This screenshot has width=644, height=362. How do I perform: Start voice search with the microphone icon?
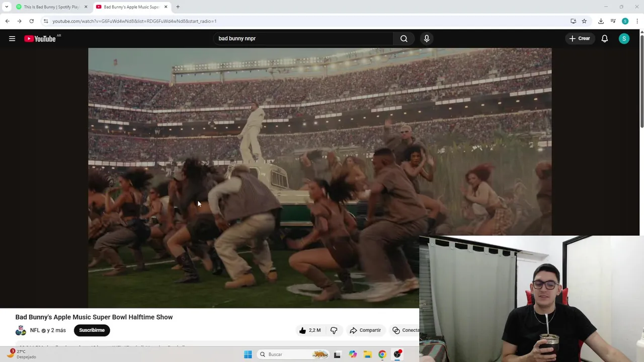427,39
